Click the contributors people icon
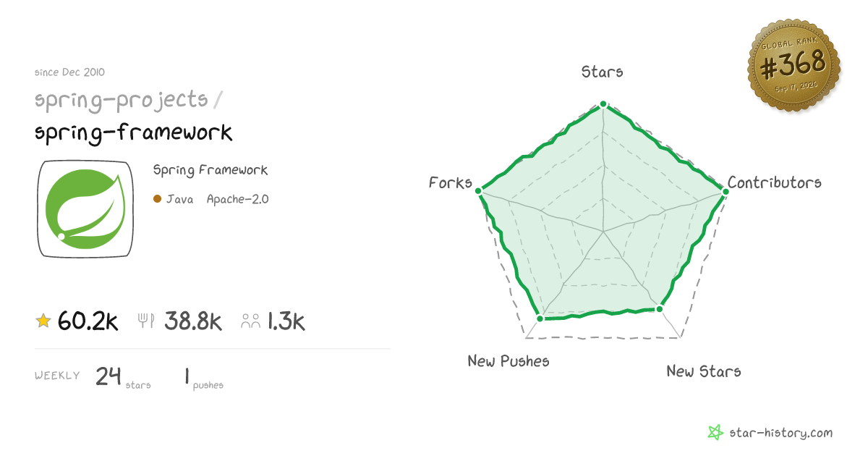 tap(251, 321)
